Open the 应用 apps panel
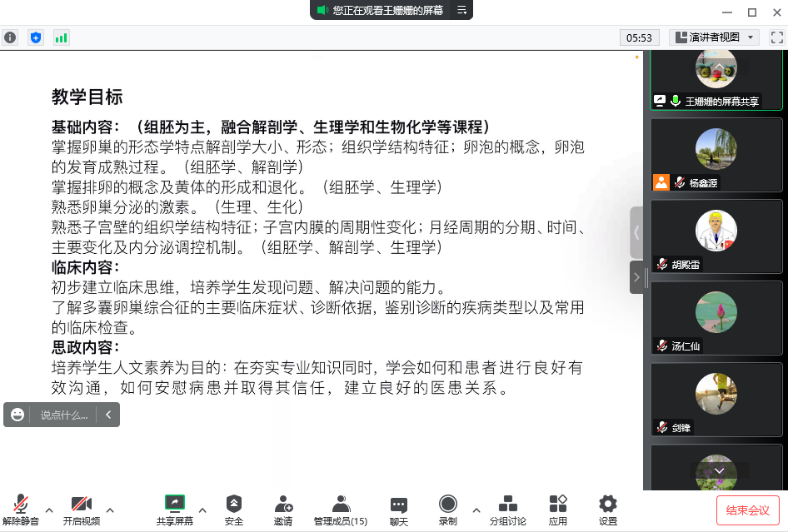 [x=558, y=510]
